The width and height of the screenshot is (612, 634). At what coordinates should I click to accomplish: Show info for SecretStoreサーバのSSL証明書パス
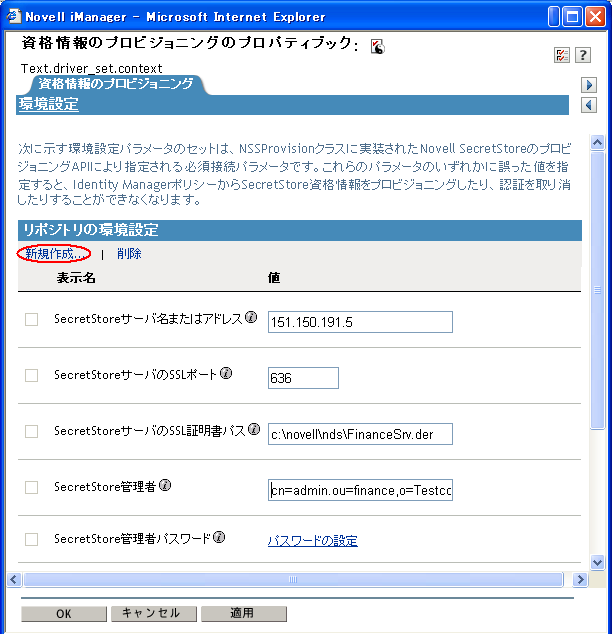click(x=254, y=429)
